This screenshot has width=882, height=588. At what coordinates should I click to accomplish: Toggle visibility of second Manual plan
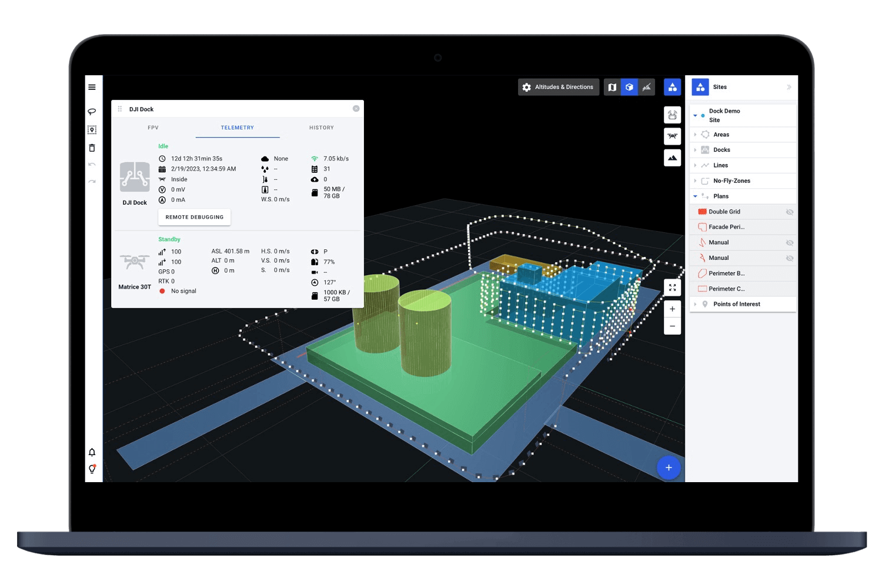click(790, 258)
